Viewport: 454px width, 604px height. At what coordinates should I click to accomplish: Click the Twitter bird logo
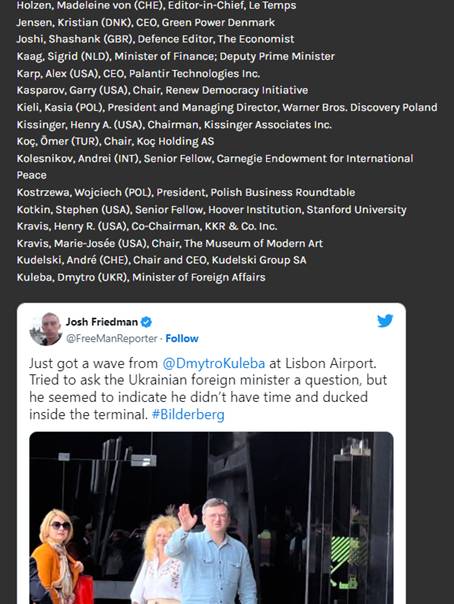[x=385, y=320]
